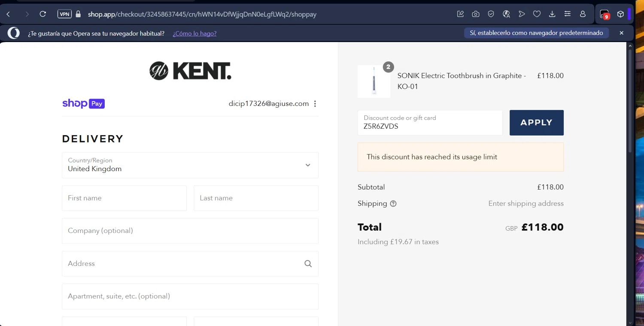Toggle the Opera VPN badge

[64, 14]
